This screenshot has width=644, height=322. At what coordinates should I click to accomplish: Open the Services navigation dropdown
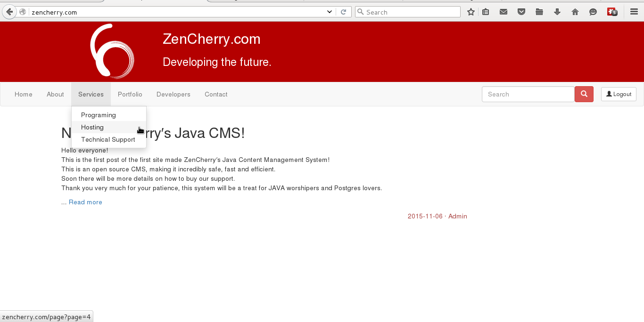91,94
